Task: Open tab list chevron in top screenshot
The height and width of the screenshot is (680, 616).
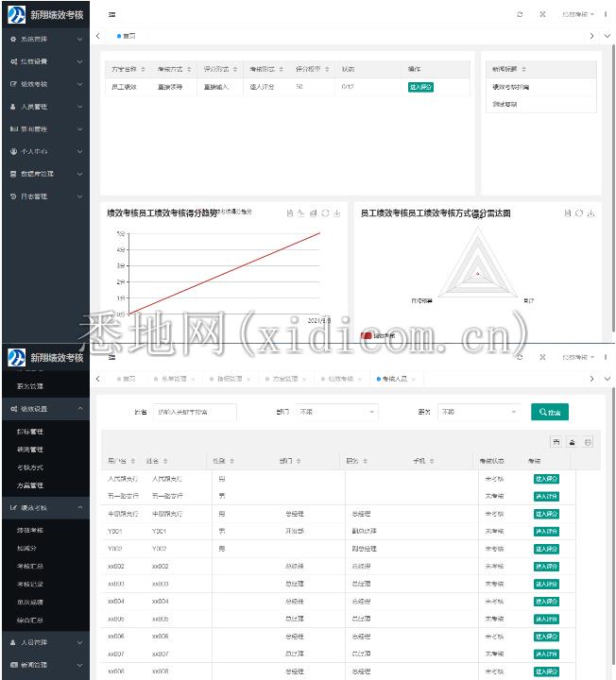Action: click(x=607, y=36)
